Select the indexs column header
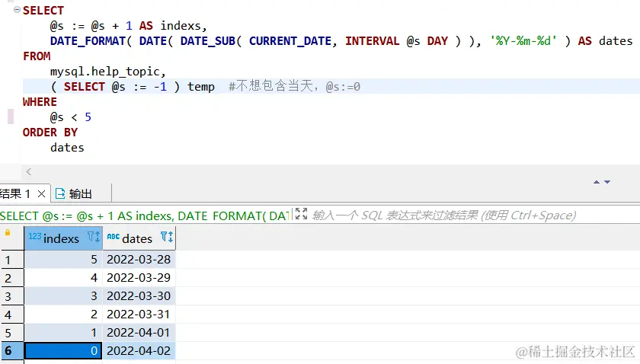 coord(63,238)
